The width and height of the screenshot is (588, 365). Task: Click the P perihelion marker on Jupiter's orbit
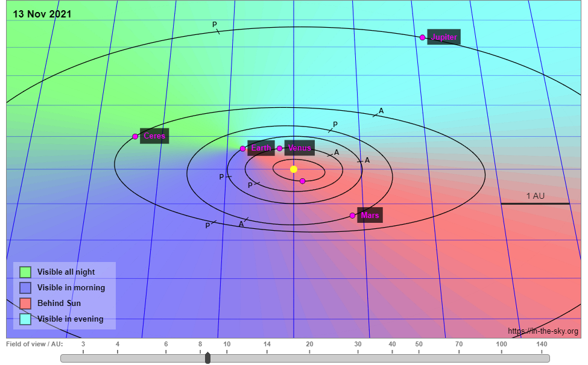[x=215, y=25]
